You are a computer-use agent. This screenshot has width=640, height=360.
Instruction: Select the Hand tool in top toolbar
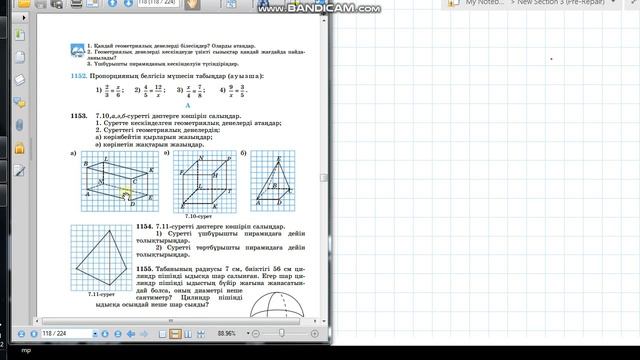pyautogui.click(x=192, y=4)
